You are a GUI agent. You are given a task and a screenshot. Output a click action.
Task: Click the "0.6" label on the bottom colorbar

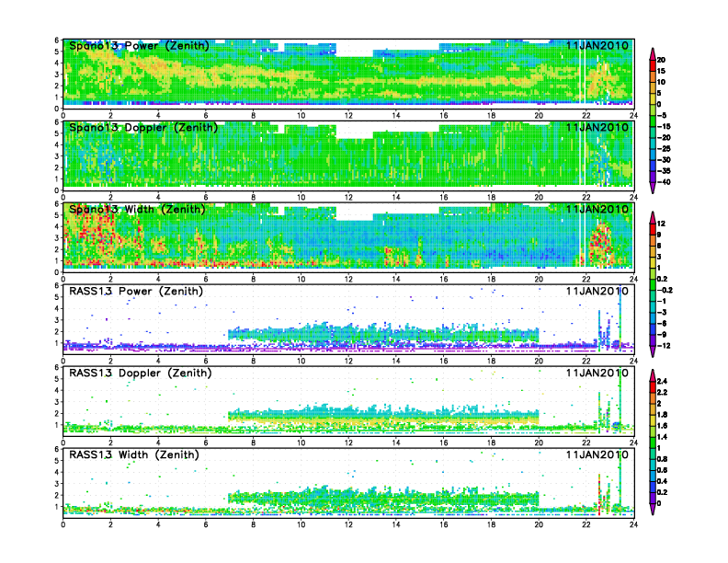tap(662, 471)
